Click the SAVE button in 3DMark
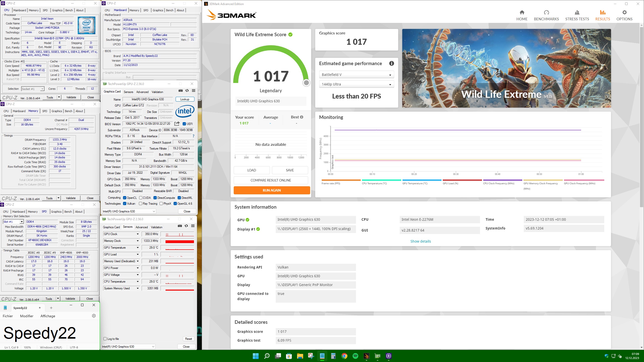Image resolution: width=644 pixels, height=362 pixels. [x=290, y=170]
